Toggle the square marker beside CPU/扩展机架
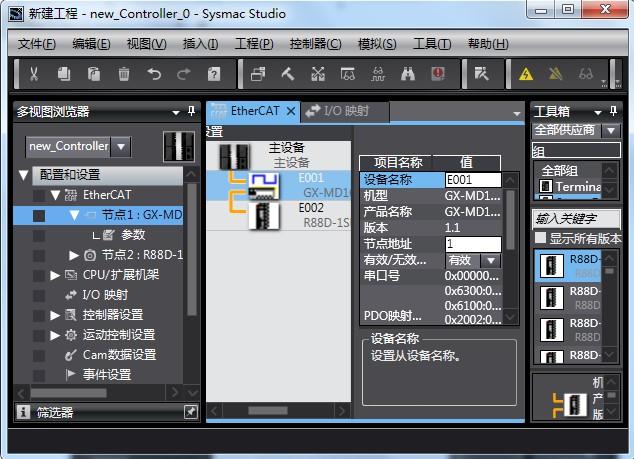 tap(39, 275)
